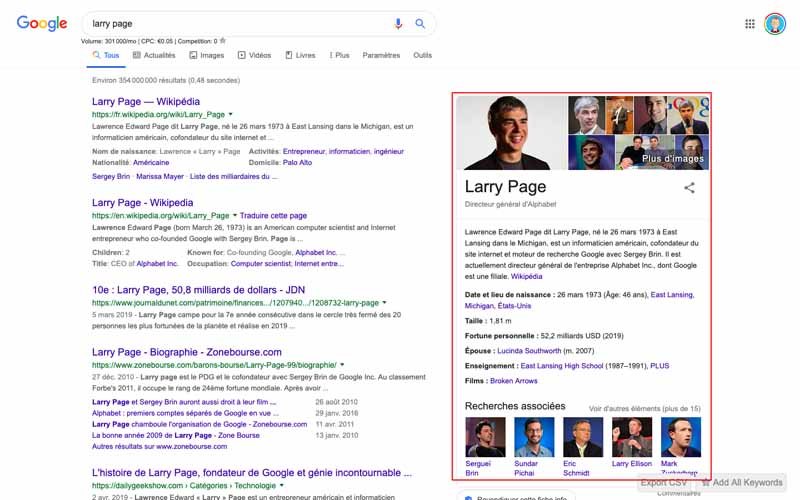
Task: Click Add All Keywords button
Action: tap(742, 483)
